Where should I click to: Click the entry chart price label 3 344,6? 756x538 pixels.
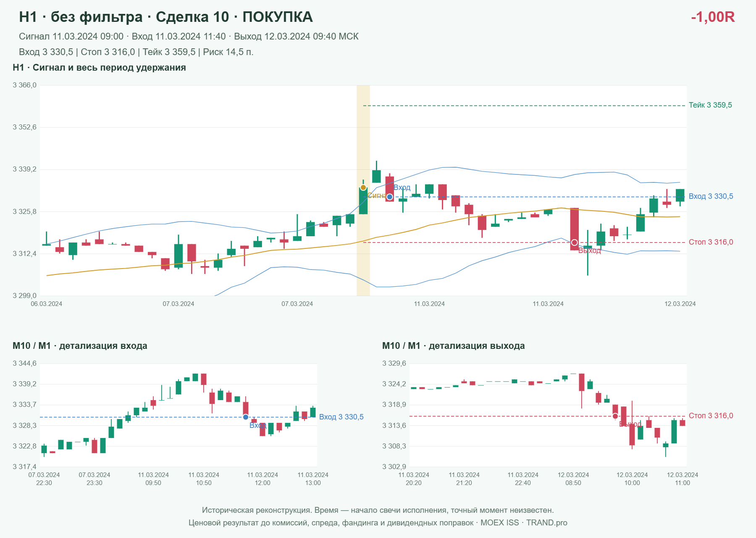pyautogui.click(x=24, y=364)
